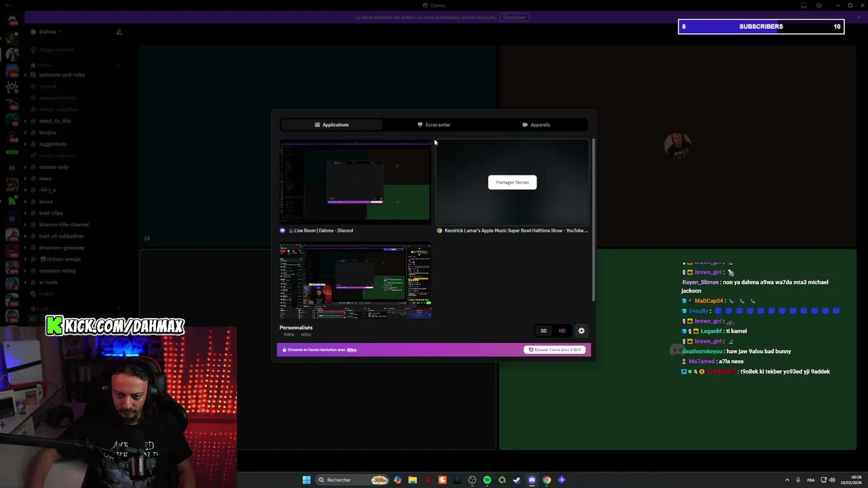Click the Live Room | Dahma - Discord label
868x488 pixels.
click(x=323, y=230)
